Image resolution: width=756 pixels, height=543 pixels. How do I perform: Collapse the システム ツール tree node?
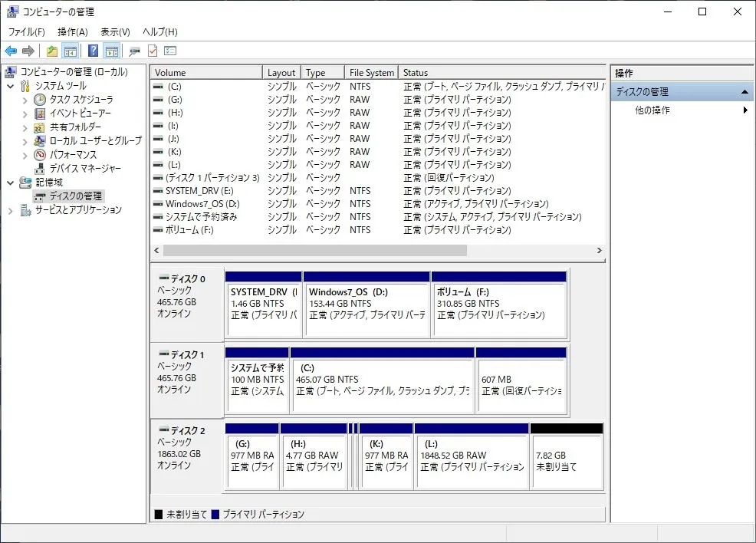pos(11,87)
